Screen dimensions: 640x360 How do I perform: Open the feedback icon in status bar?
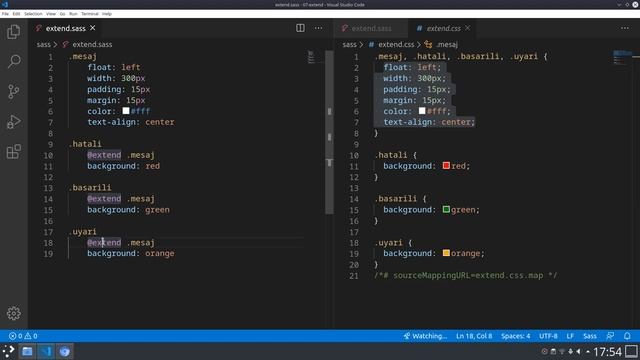(x=610, y=336)
